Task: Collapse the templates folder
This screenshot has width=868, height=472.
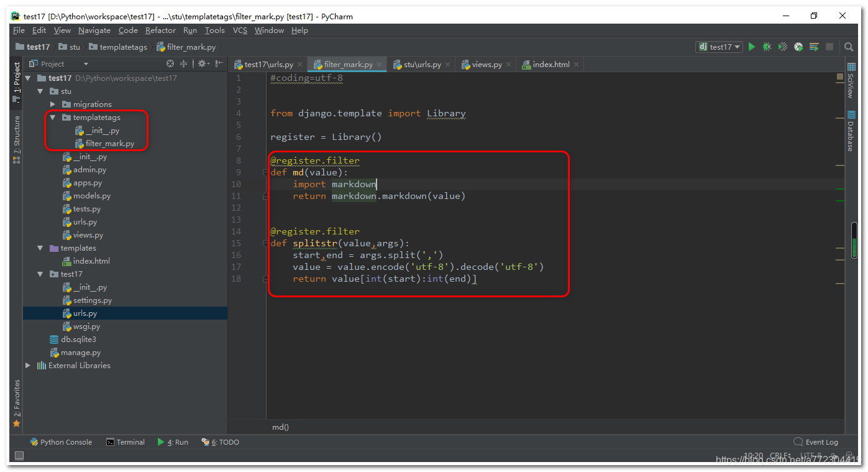Action: click(40, 248)
